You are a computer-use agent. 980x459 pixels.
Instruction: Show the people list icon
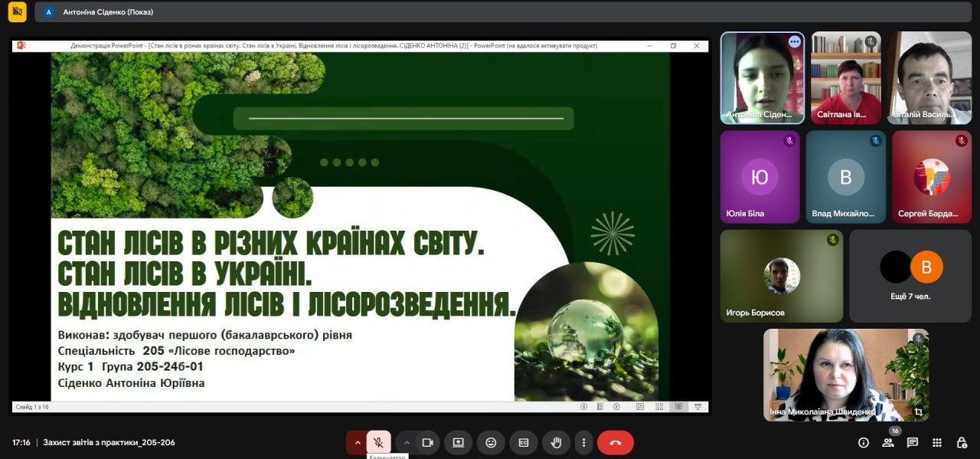(888, 442)
